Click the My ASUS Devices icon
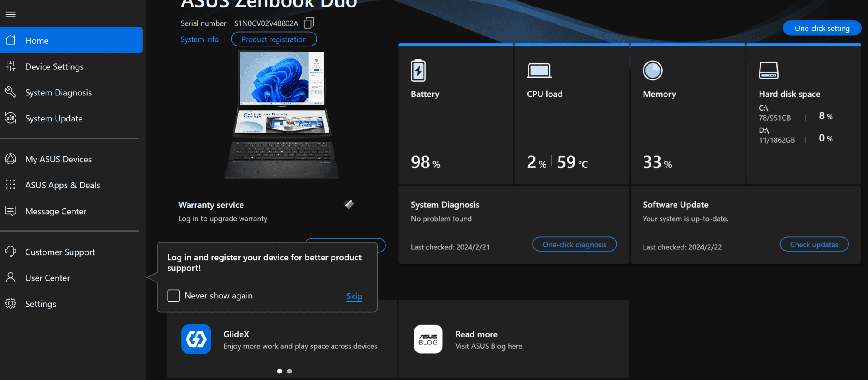The image size is (868, 380). [x=10, y=159]
